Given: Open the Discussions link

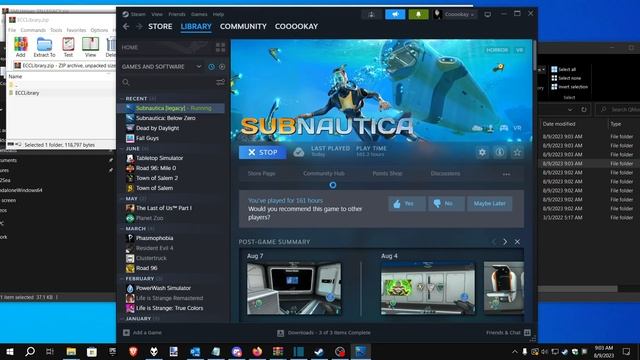Looking at the screenshot, I should tap(445, 173).
